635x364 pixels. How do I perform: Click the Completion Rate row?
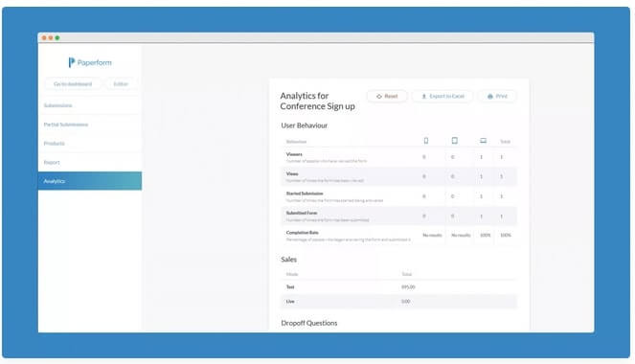click(x=398, y=236)
